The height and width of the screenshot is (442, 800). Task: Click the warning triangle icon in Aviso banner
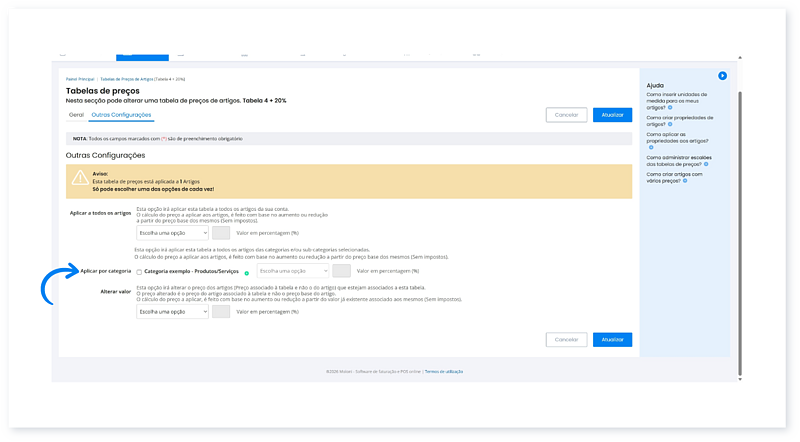(x=78, y=176)
